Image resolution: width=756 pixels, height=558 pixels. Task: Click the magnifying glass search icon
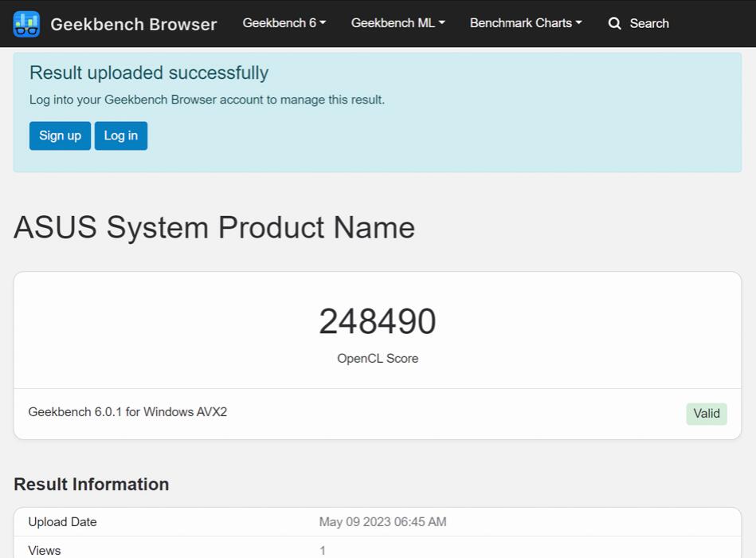(x=614, y=24)
